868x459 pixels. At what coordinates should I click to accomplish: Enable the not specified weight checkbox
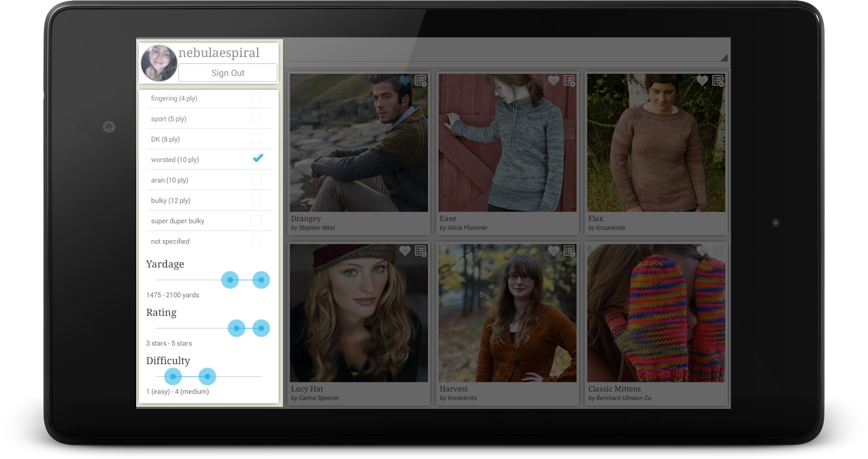coord(257,241)
